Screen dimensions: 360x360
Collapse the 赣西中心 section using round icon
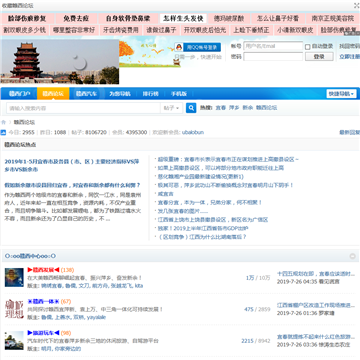click(x=353, y=256)
